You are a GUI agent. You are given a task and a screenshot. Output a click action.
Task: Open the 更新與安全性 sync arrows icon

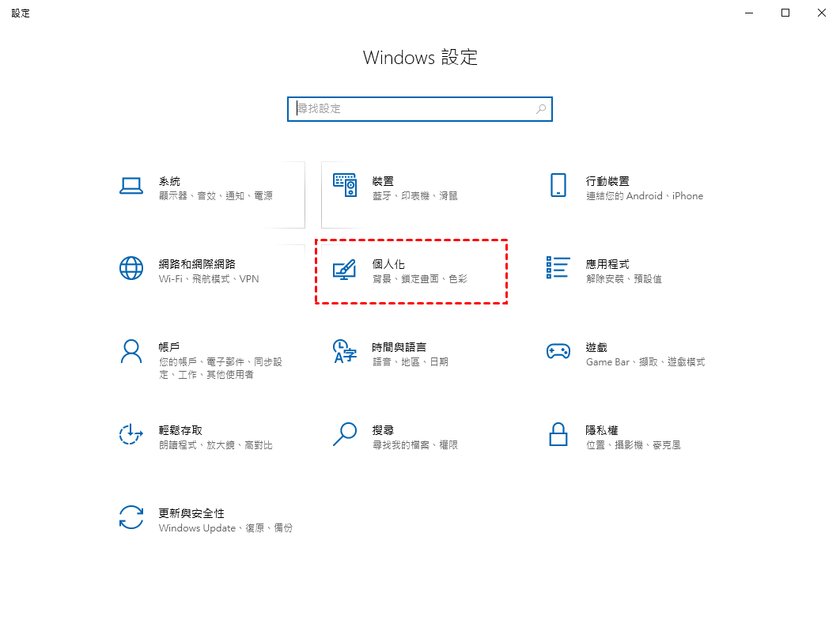131,517
